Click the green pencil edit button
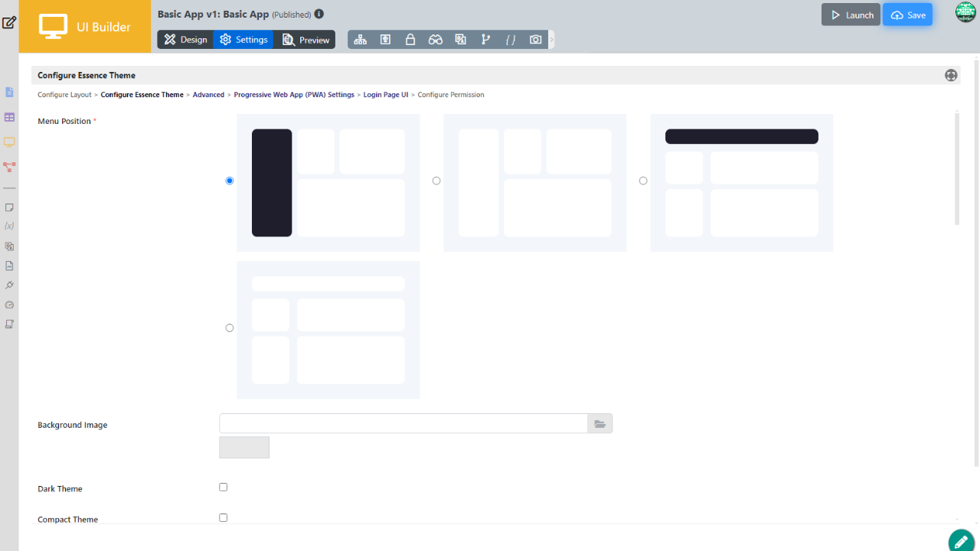This screenshot has height=551, width=980. coord(961,540)
